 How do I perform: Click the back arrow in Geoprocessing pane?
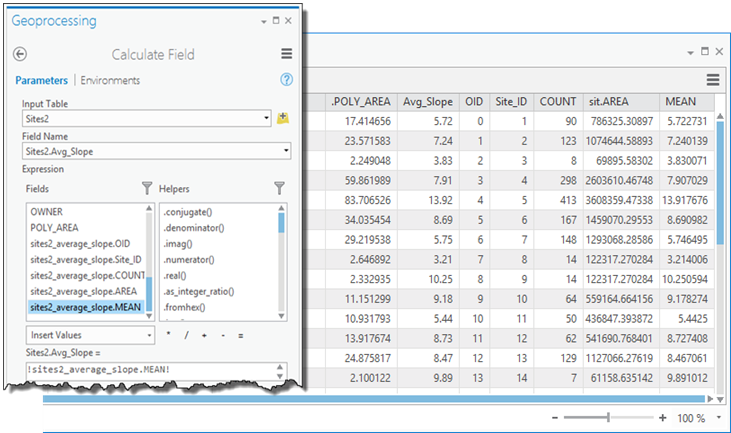(x=20, y=55)
